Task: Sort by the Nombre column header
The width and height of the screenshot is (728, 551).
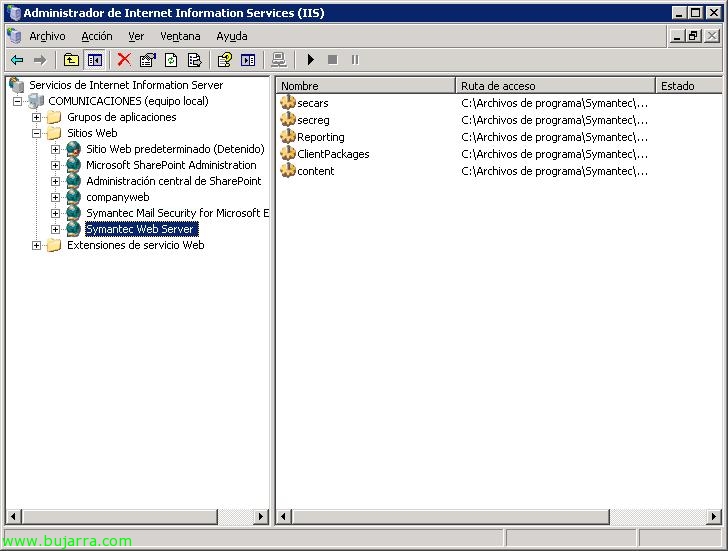Action: (x=365, y=86)
